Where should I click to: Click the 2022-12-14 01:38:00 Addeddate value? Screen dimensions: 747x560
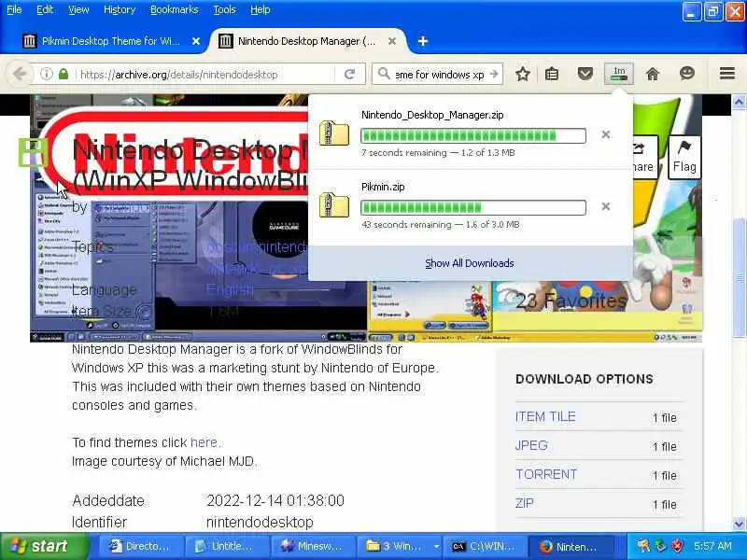(x=275, y=500)
